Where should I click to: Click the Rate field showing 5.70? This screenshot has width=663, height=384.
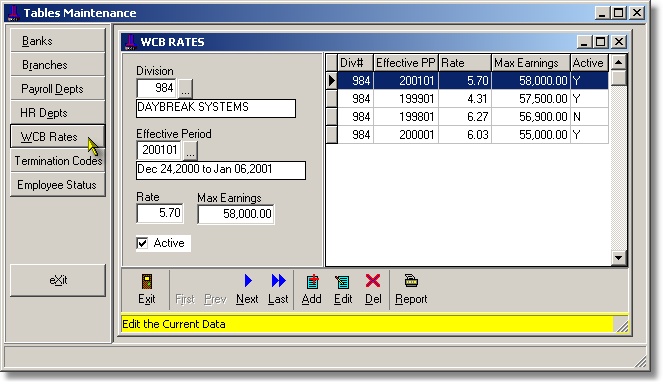point(160,213)
